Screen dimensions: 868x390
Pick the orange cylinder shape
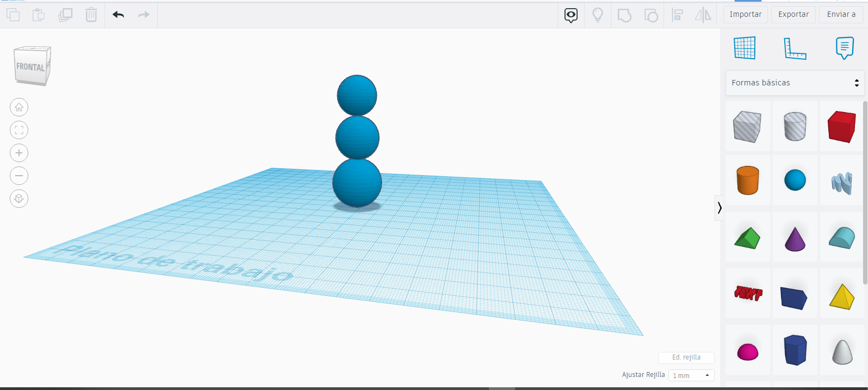point(748,180)
